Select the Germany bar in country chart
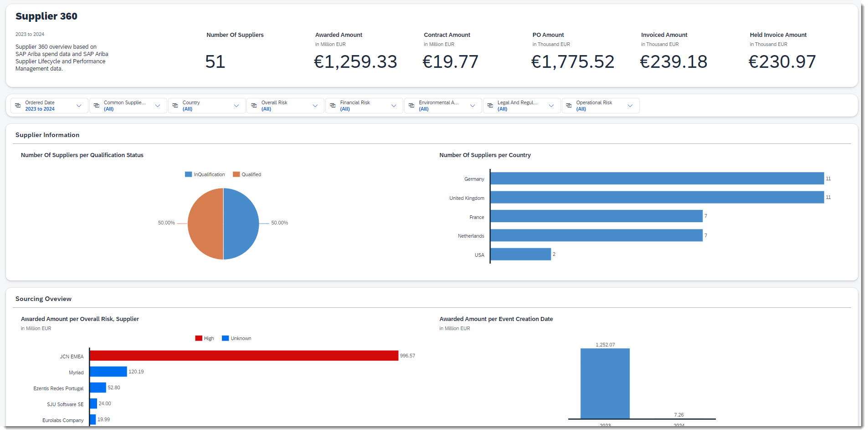The width and height of the screenshot is (868, 433). coord(657,178)
